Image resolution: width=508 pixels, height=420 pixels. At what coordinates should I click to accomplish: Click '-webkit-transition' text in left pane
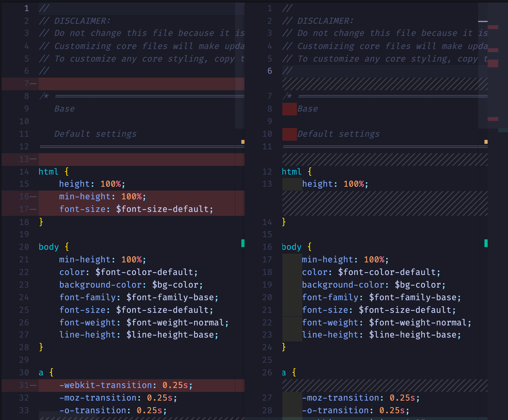(x=106, y=385)
